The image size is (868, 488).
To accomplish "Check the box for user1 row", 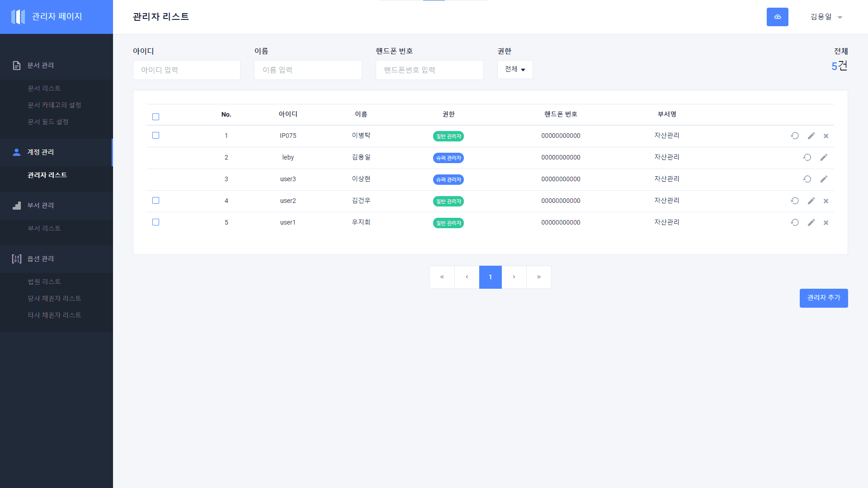I will tap(156, 222).
